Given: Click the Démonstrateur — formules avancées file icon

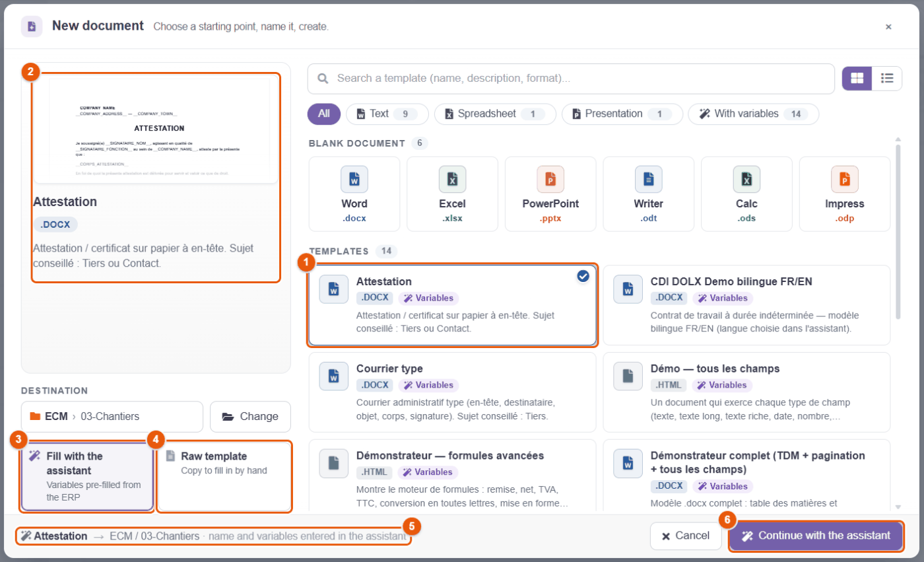Looking at the screenshot, I should click(x=334, y=463).
